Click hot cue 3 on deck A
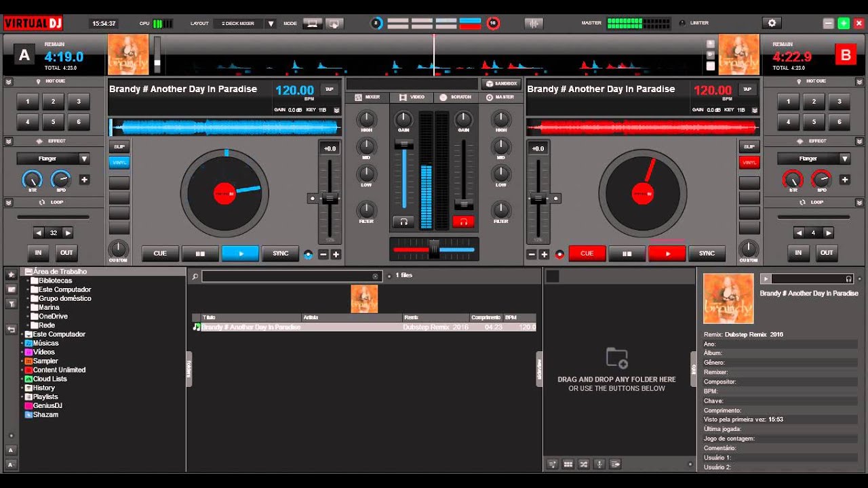 pos(79,102)
